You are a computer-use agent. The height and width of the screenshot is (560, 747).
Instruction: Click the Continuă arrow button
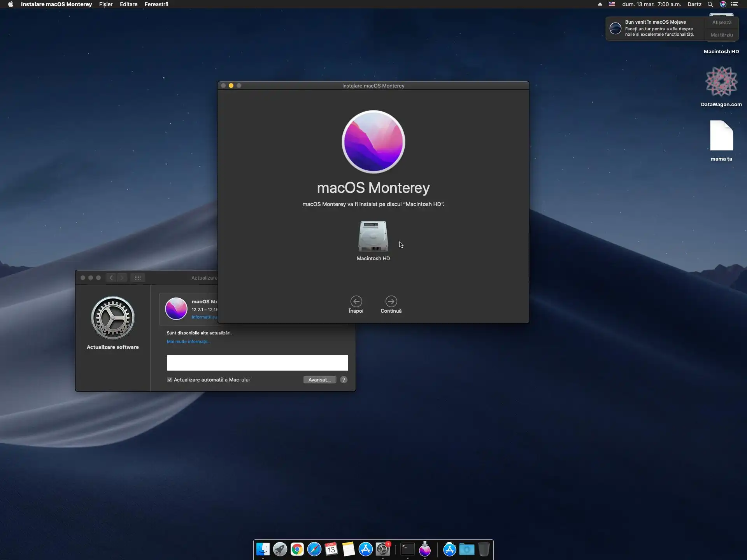(391, 301)
